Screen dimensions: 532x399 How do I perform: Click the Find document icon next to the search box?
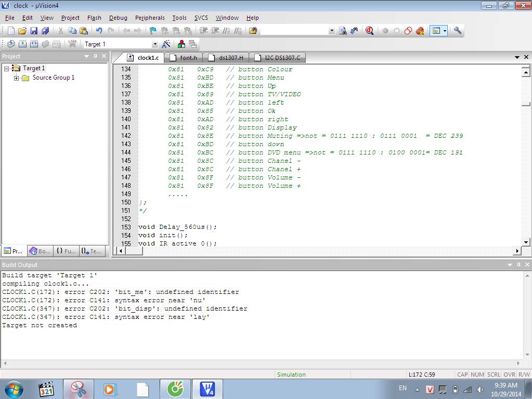[343, 31]
